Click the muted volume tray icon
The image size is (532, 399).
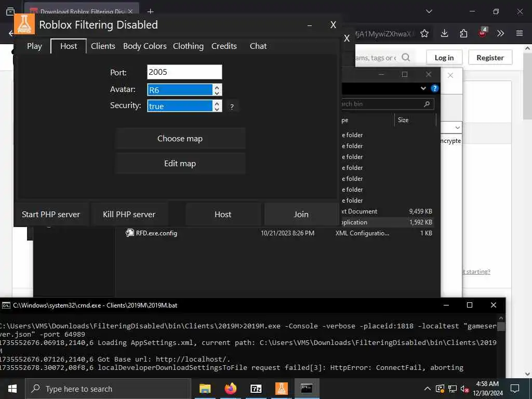[x=464, y=389]
